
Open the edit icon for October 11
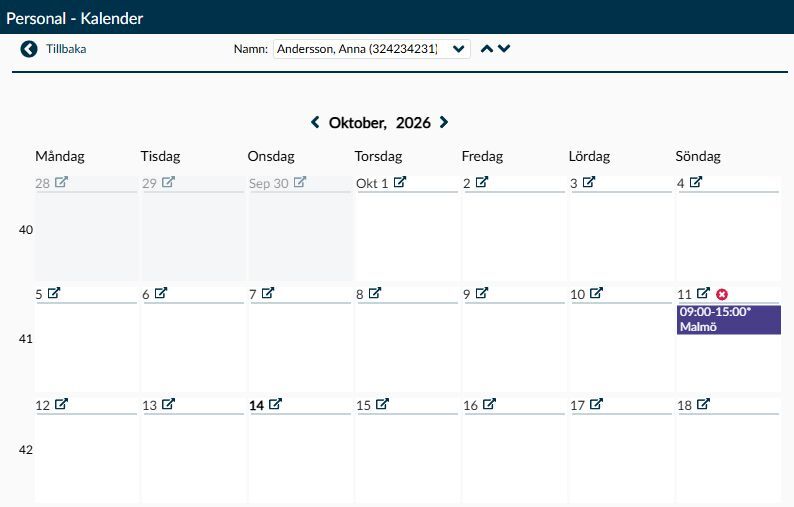(x=703, y=293)
